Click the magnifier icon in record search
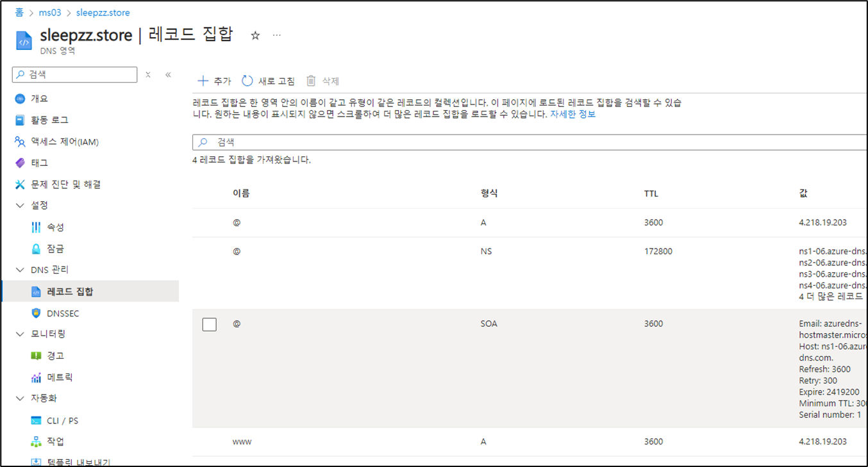This screenshot has width=868, height=467. coord(203,142)
